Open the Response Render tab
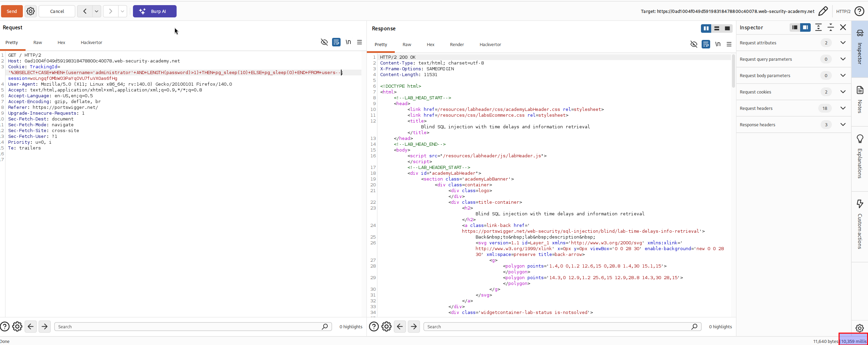Screen dimensions: 868x345 (457, 45)
